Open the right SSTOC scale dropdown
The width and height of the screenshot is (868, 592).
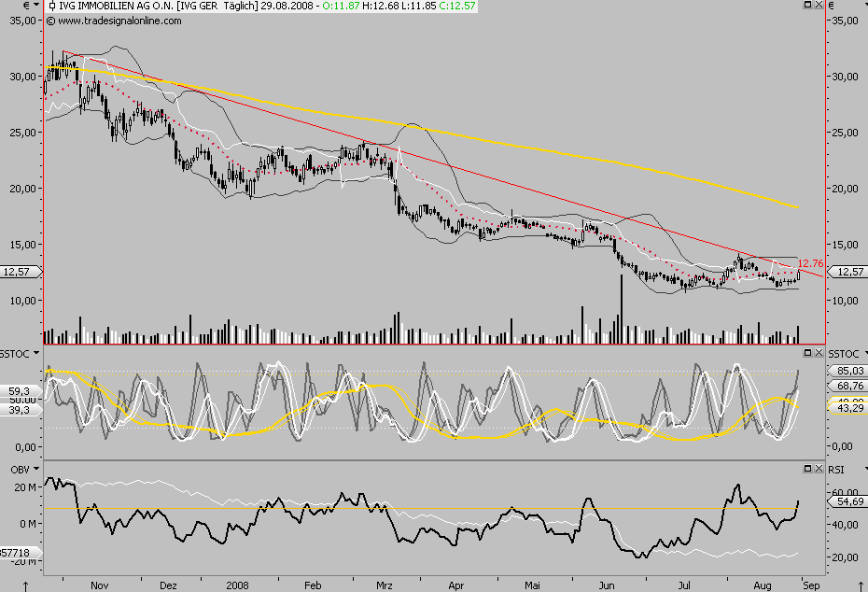point(864,353)
